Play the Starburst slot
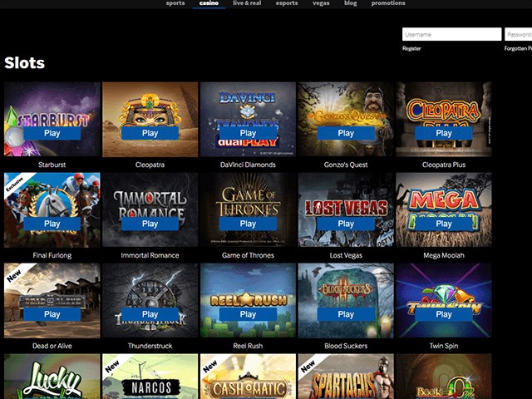 [52, 133]
